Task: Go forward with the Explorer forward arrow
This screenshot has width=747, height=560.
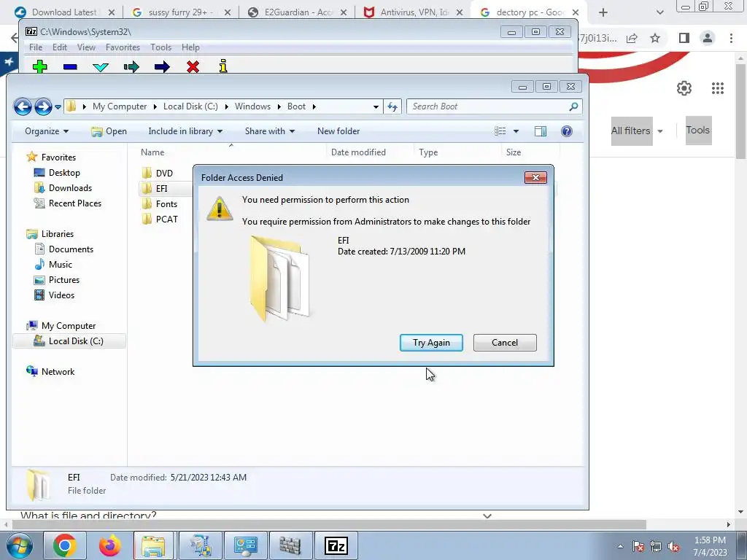Action: 43,106
